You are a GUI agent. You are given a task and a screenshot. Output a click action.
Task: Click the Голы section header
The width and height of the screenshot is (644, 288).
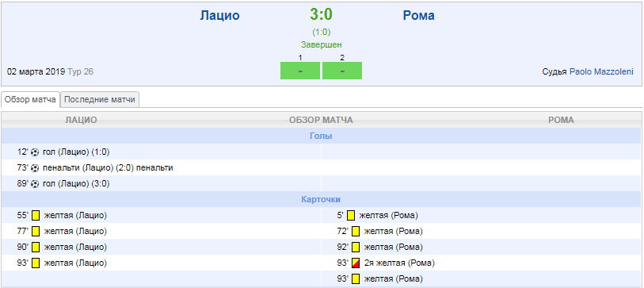click(321, 136)
